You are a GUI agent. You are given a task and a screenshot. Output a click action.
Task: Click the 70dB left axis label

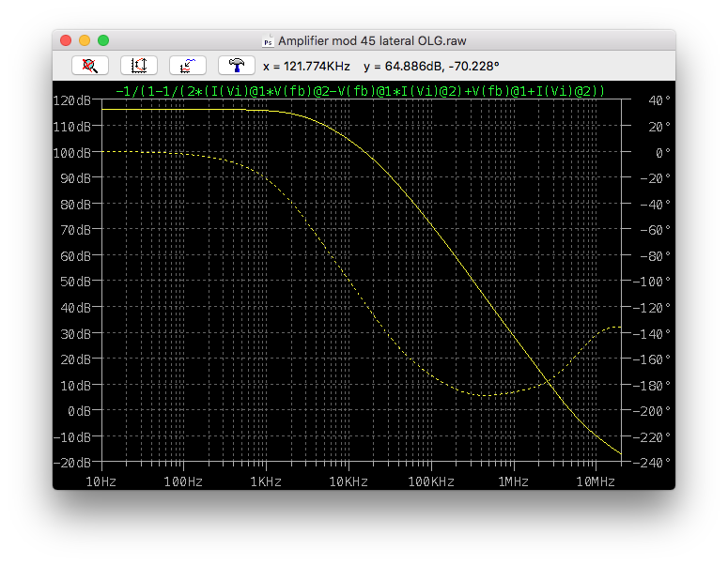pos(76,230)
